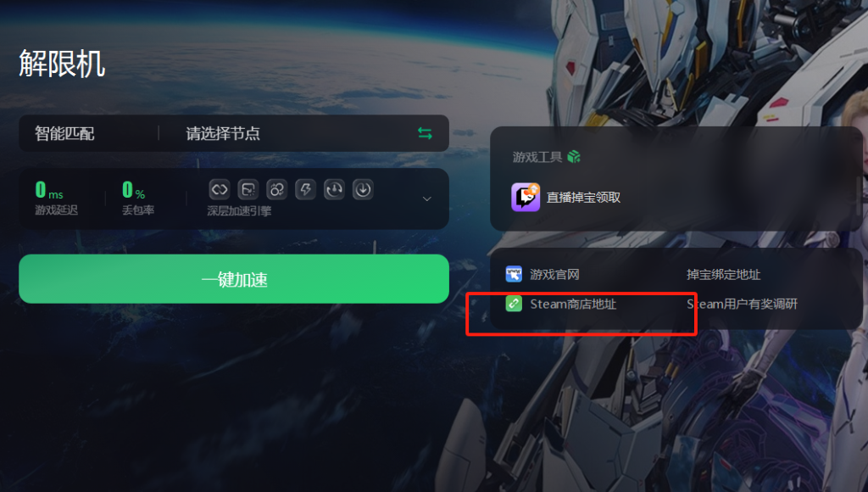Click the green cube icon beside 游戏工具

[574, 157]
